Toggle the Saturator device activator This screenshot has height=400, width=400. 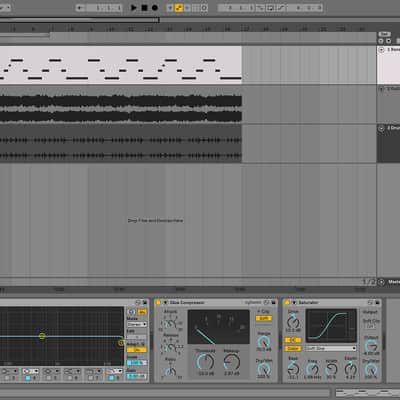[287, 302]
